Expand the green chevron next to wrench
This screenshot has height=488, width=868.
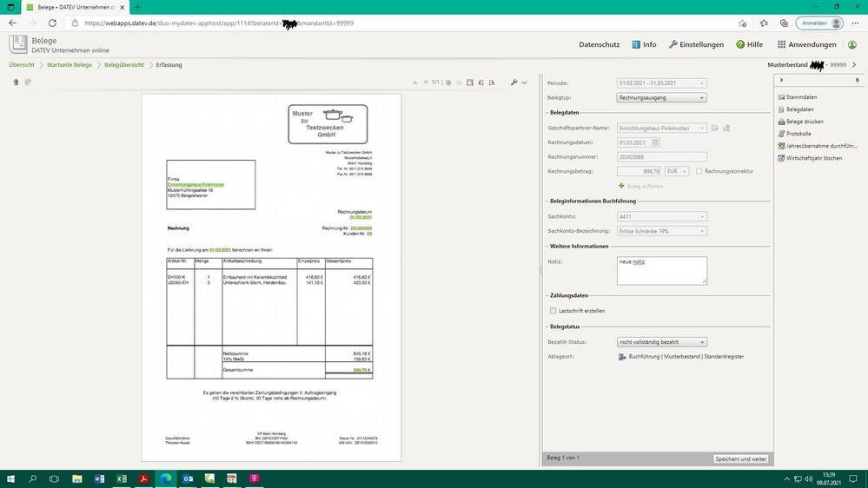(524, 82)
